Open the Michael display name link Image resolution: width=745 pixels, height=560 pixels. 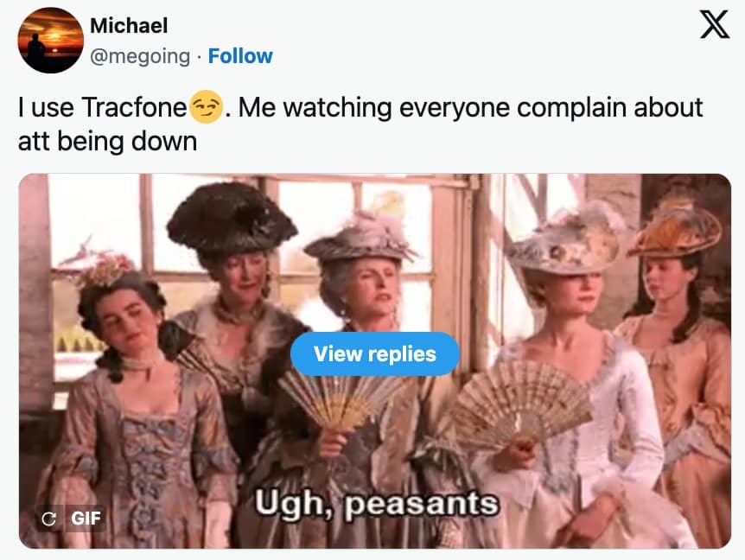[129, 26]
